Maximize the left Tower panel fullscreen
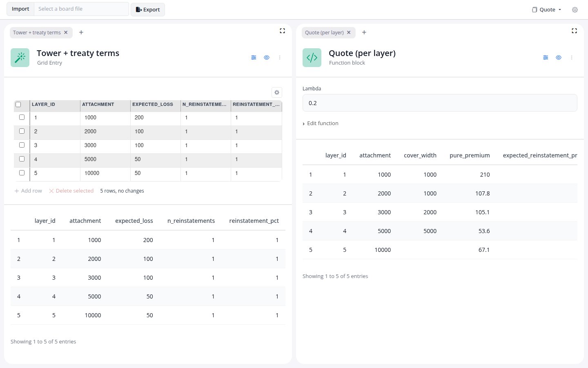This screenshot has width=588, height=368. point(282,31)
